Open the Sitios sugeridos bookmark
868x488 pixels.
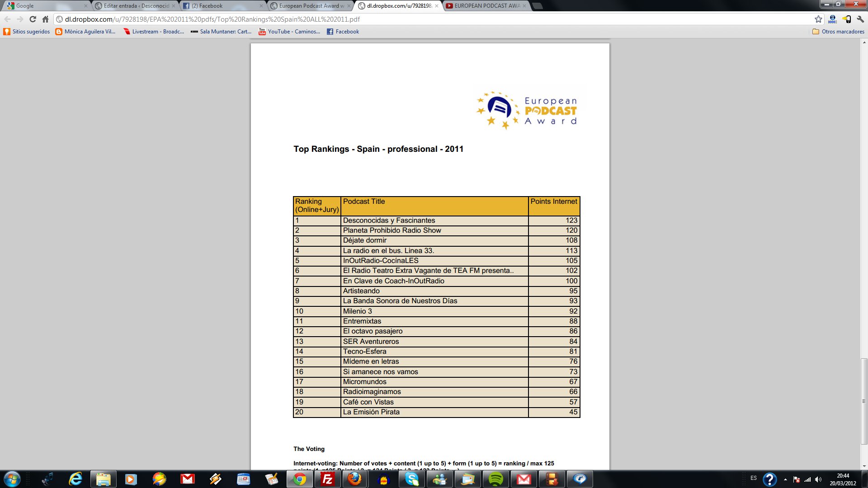click(x=27, y=32)
